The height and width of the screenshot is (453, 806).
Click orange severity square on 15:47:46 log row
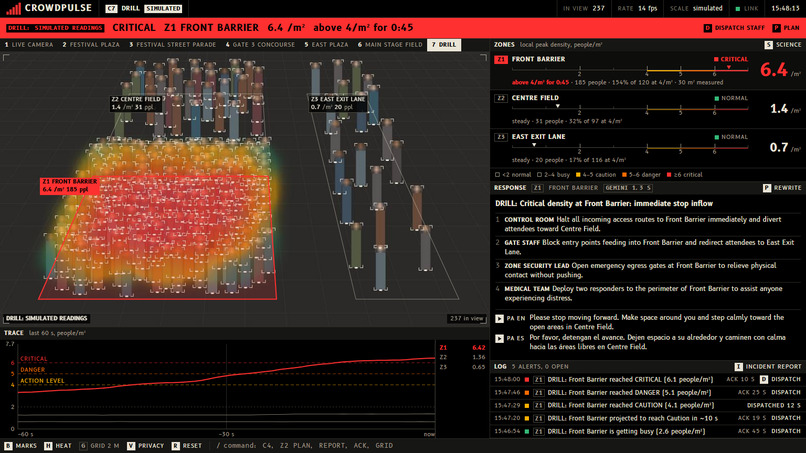[527, 393]
